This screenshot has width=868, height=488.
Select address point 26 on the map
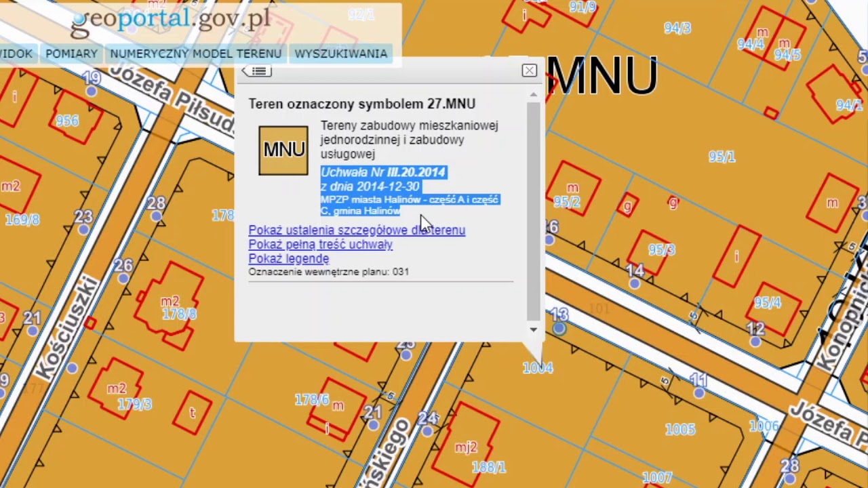(123, 277)
